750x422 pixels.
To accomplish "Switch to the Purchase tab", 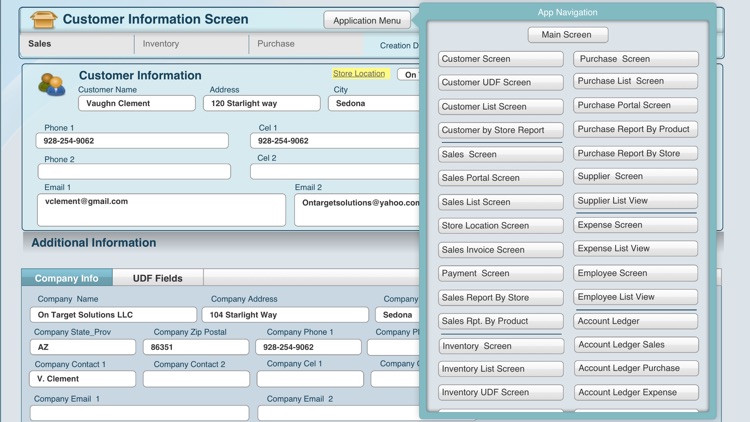I will point(276,44).
